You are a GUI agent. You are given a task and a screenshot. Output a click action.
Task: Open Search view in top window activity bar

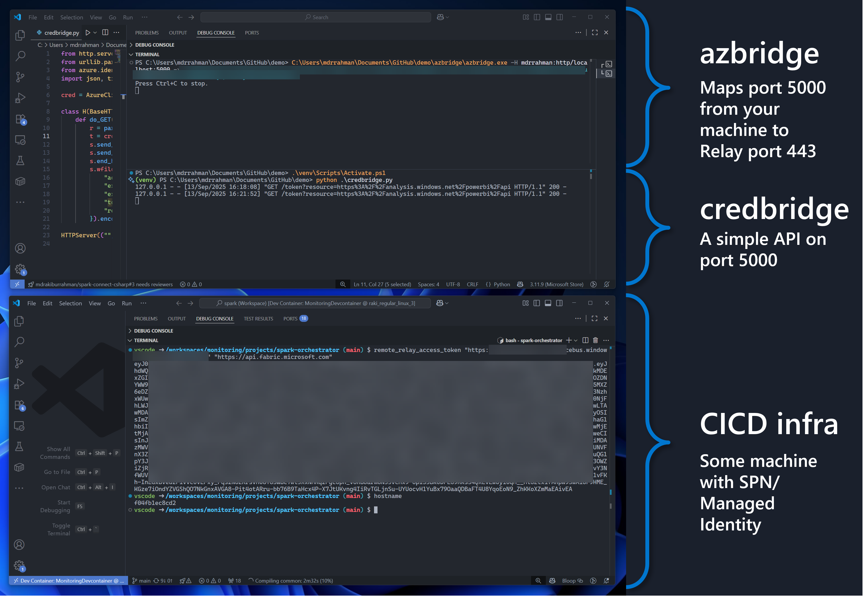[x=20, y=56]
